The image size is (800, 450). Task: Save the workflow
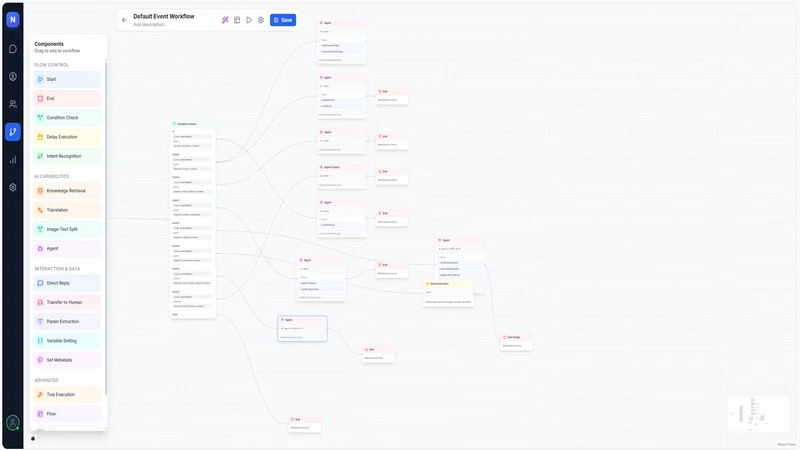(283, 20)
